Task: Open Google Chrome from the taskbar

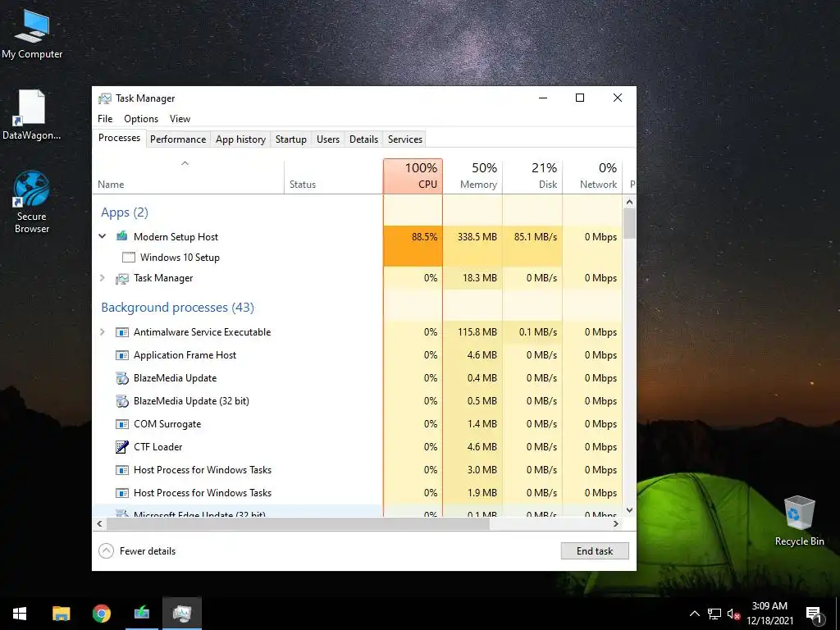Action: (101, 614)
